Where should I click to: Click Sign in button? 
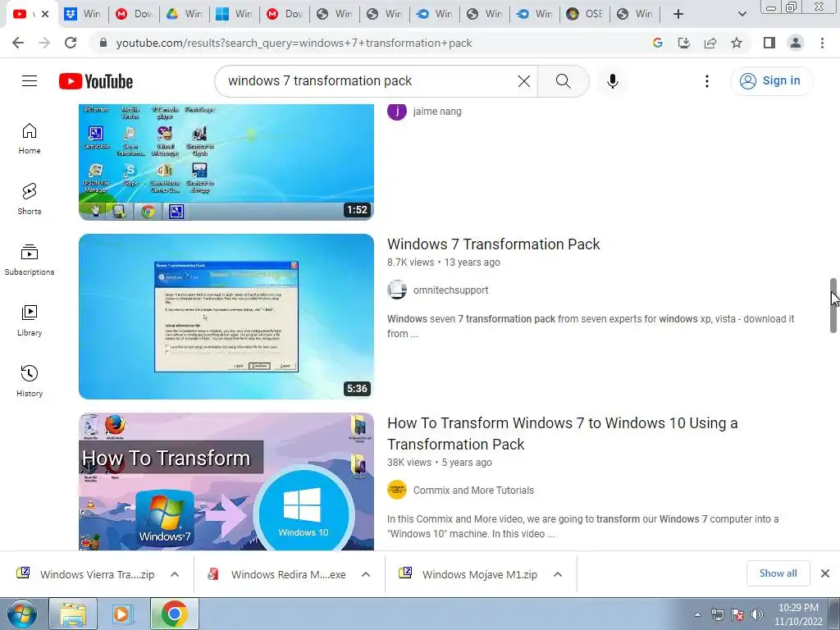(771, 81)
